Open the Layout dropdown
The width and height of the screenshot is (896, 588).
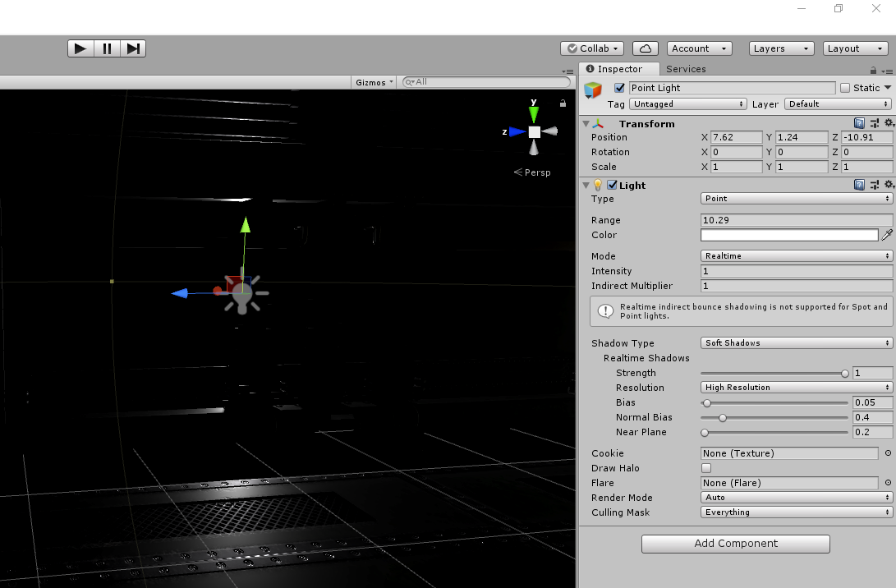click(856, 48)
